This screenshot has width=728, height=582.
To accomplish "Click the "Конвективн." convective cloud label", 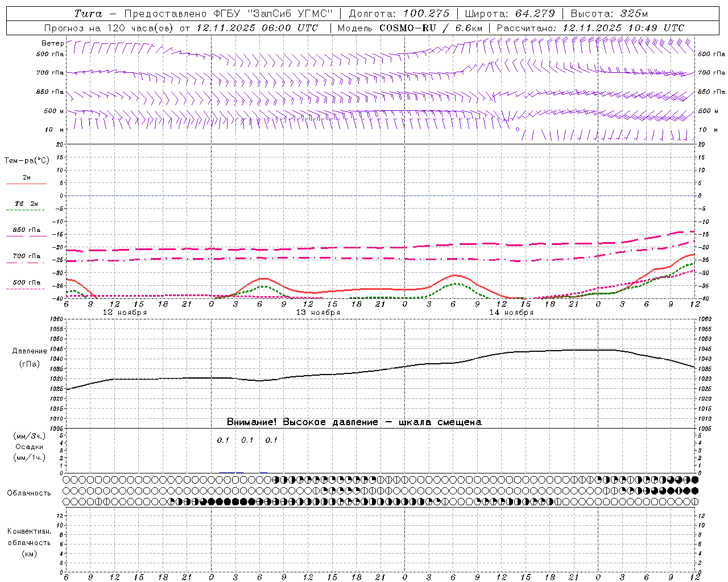I will [x=29, y=531].
